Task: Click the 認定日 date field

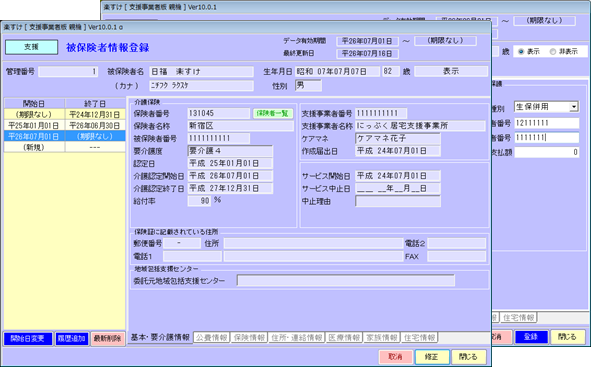Action: coord(230,164)
